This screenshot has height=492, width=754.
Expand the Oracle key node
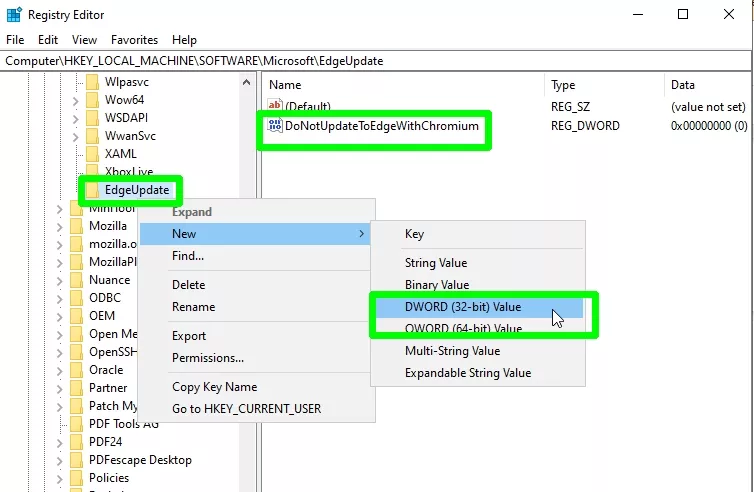(60, 371)
